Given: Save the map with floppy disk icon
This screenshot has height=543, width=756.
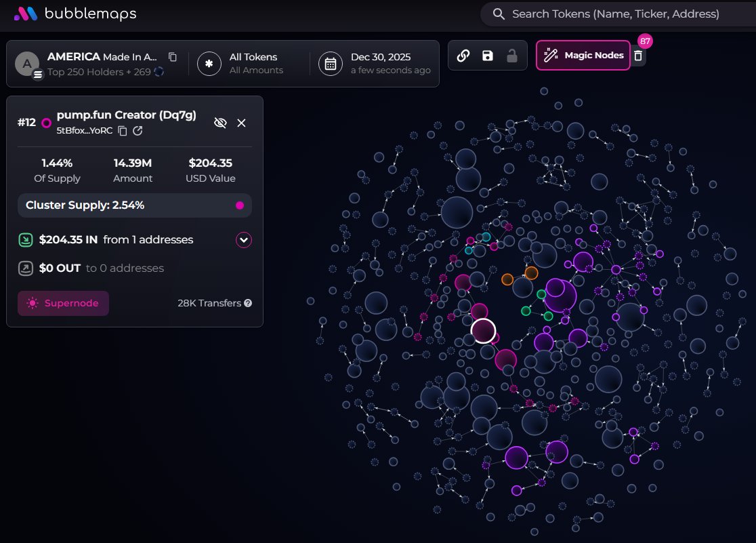Looking at the screenshot, I should (488, 56).
